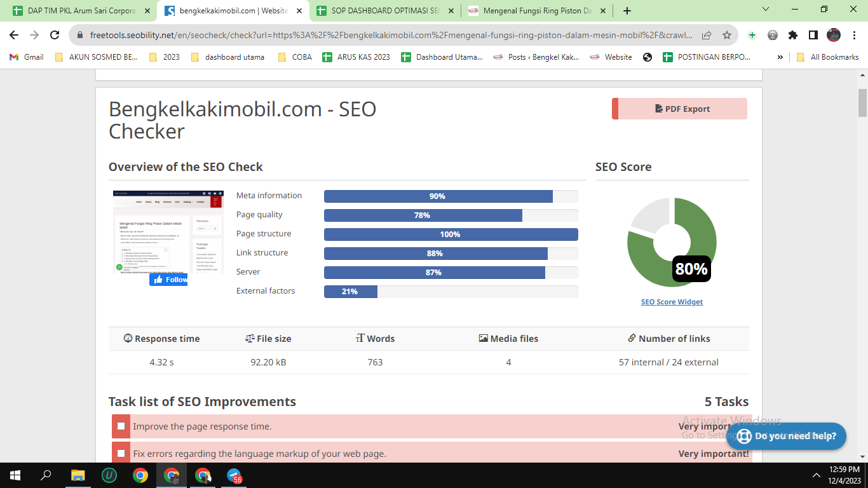Image resolution: width=868 pixels, height=488 pixels.
Task: Switch to the SOP DASHBOARD OPTIMASI tab
Action: click(385, 11)
